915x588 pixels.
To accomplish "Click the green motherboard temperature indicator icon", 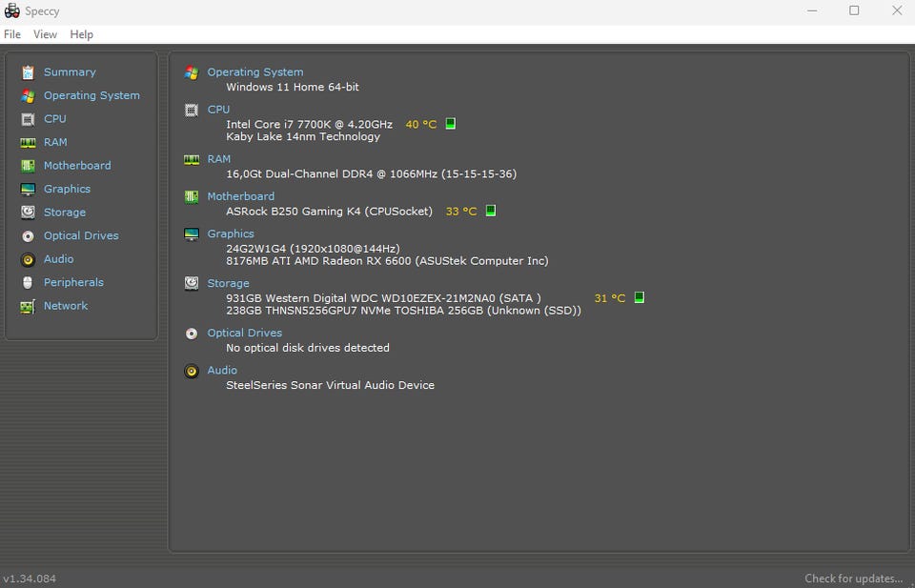I will [x=491, y=211].
